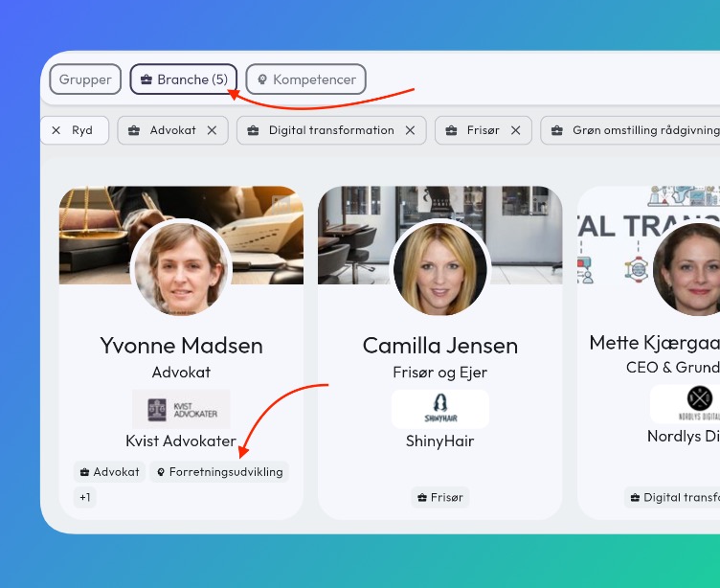Image resolution: width=720 pixels, height=588 pixels.
Task: Click the Frisør filter chip label
Action: [483, 130]
